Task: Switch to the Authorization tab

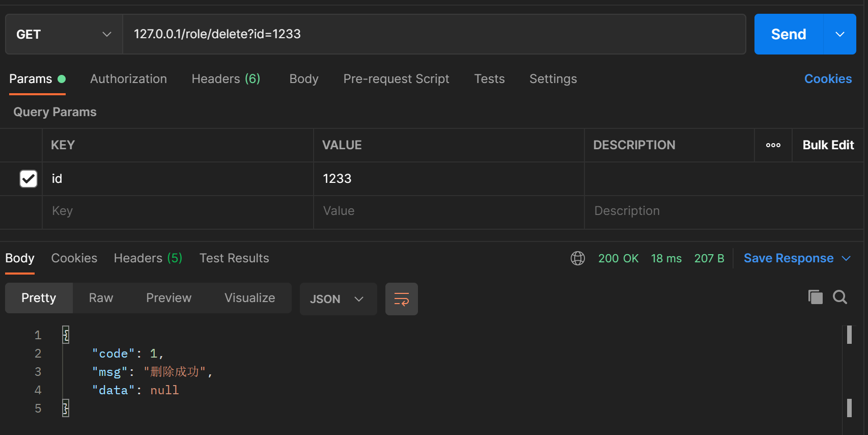Action: point(128,79)
